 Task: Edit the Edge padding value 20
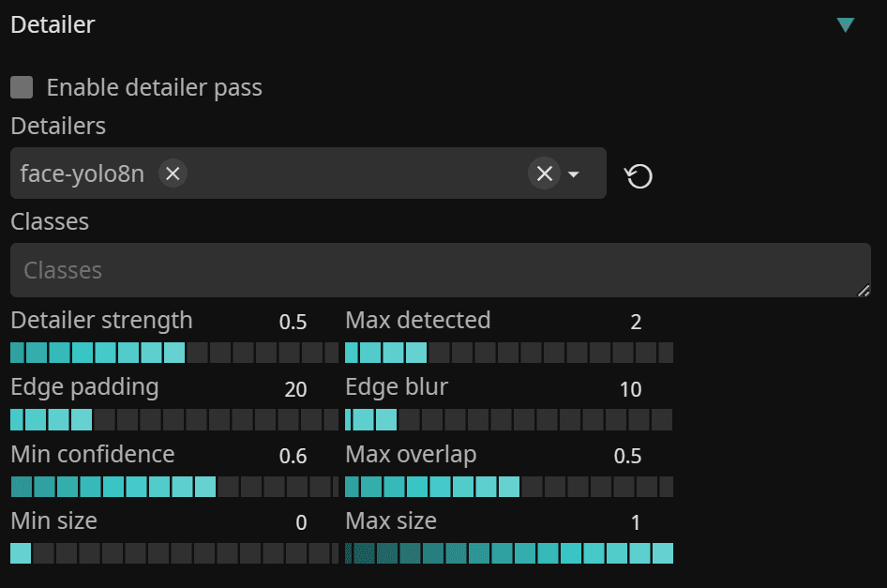tap(295, 389)
